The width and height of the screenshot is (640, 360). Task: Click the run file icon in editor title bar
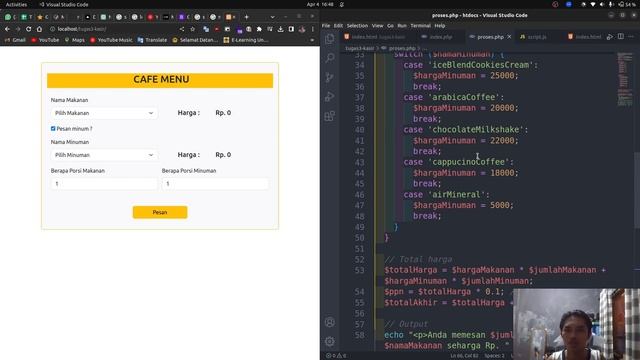click(x=610, y=37)
